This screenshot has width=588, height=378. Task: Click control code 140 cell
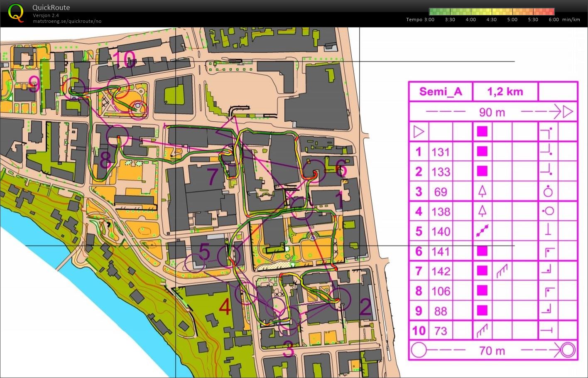[441, 231]
